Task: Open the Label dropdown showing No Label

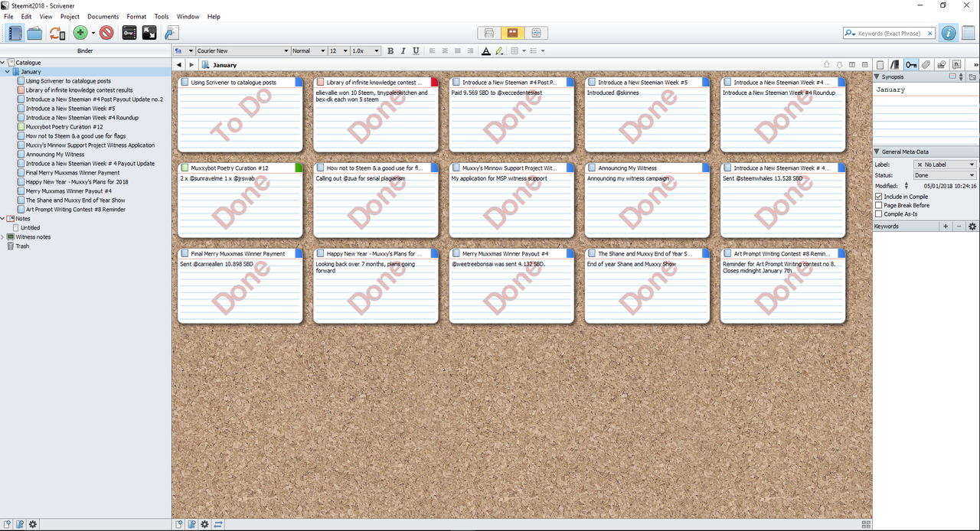Action: click(x=946, y=165)
